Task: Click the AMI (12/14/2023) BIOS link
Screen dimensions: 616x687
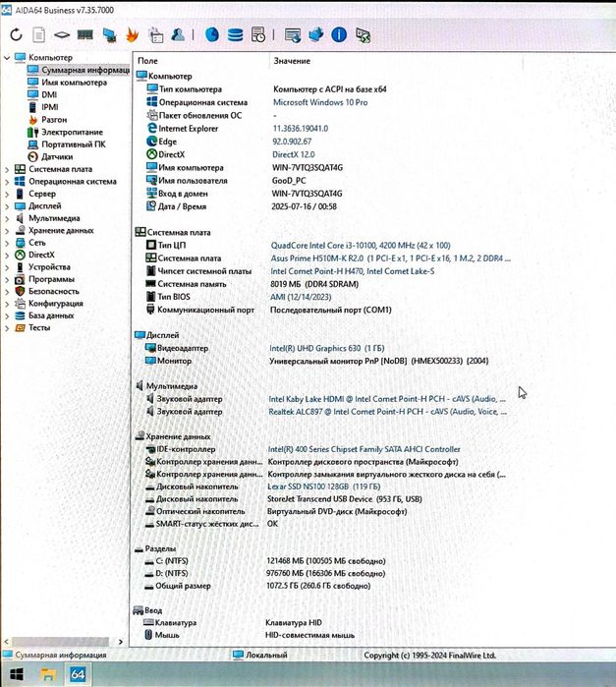Action: coord(301,297)
